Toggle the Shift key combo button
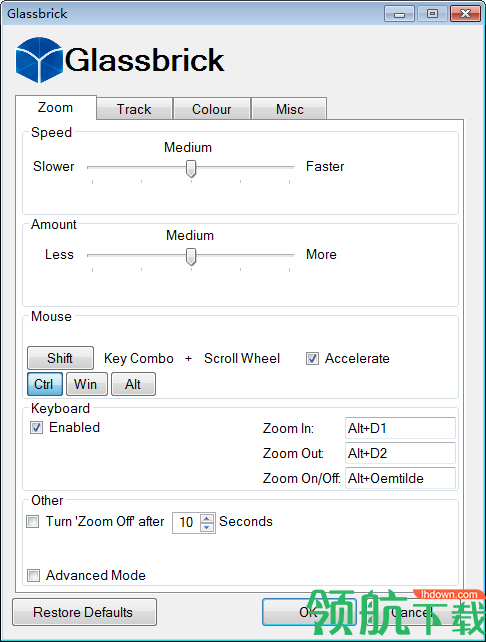 60,358
